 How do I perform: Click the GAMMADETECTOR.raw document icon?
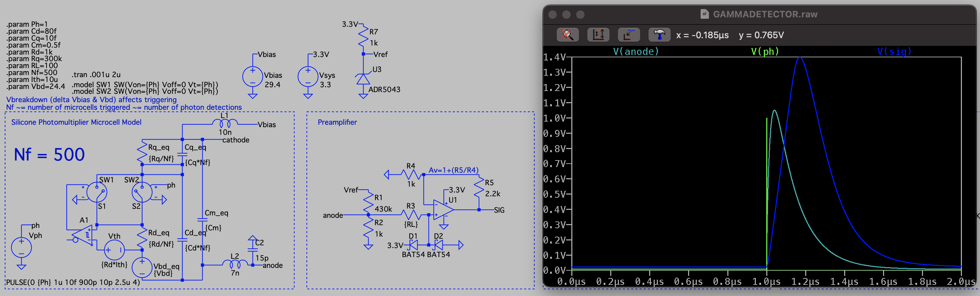coord(704,15)
